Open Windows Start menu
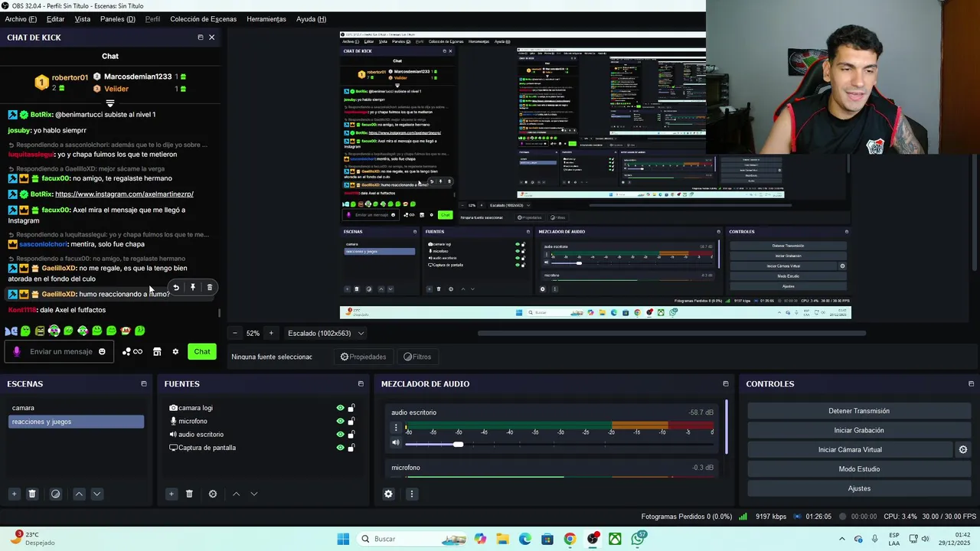Screen dimensions: 980x551 coord(343,539)
